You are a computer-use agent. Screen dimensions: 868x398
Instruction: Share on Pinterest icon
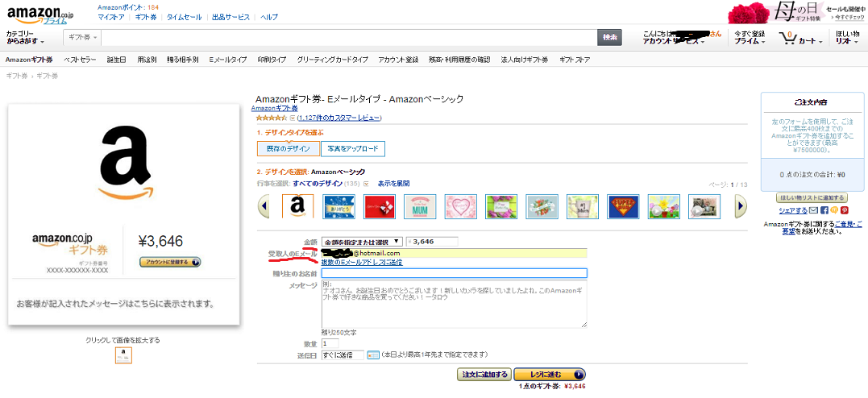click(x=844, y=210)
